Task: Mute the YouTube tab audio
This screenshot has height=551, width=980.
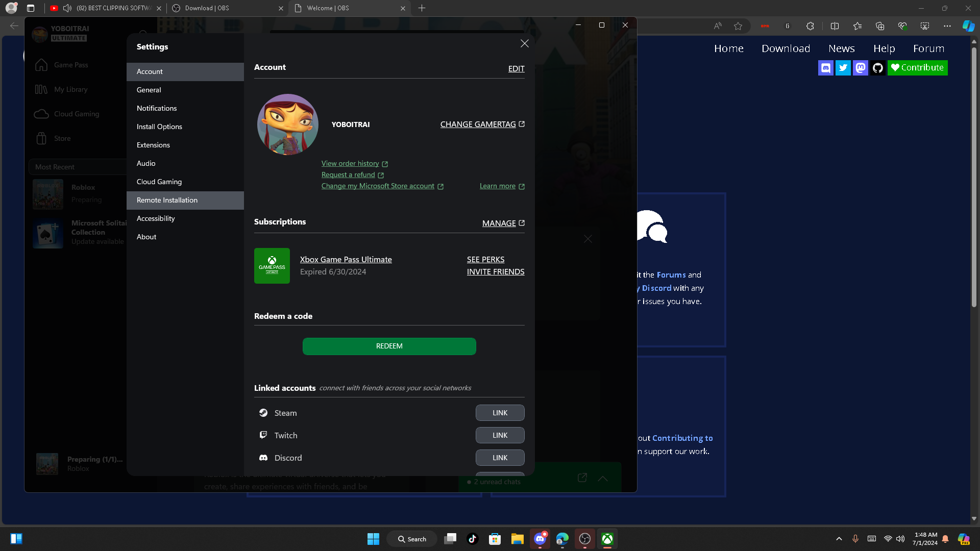Action: coord(67,8)
